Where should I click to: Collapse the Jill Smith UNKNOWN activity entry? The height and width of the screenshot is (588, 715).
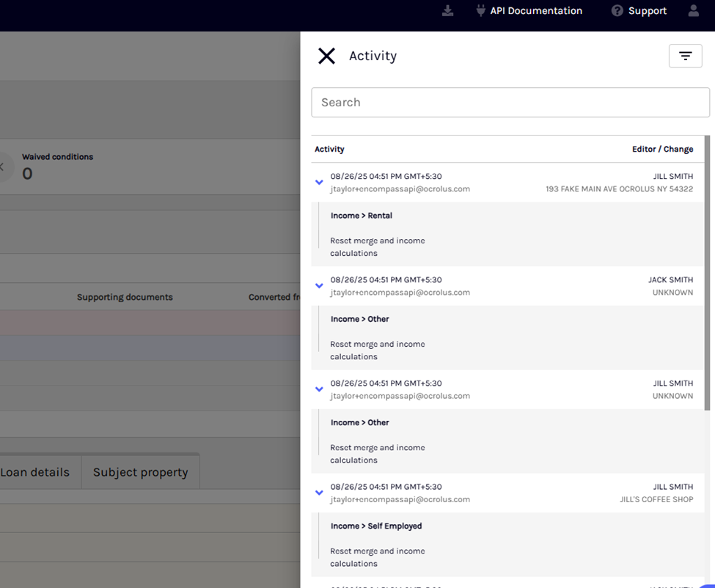(319, 389)
